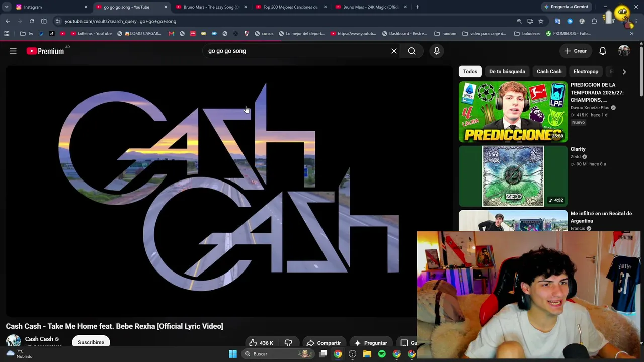Open the TikTok bookmark icon
Viewport: 644px width, 362px height.
coord(52,34)
